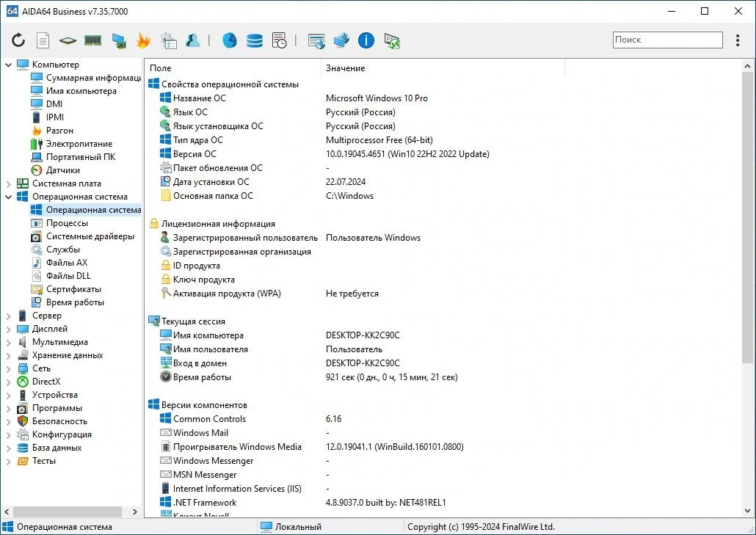Click the Поиск search field

coord(668,40)
